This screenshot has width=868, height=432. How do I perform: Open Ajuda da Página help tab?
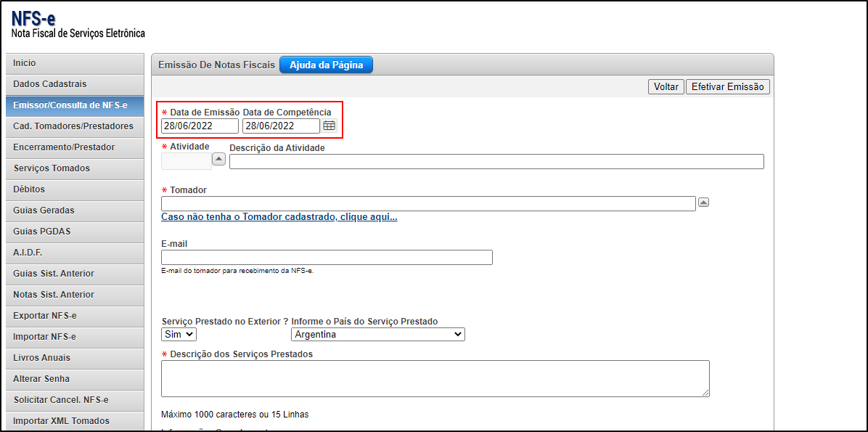point(326,65)
